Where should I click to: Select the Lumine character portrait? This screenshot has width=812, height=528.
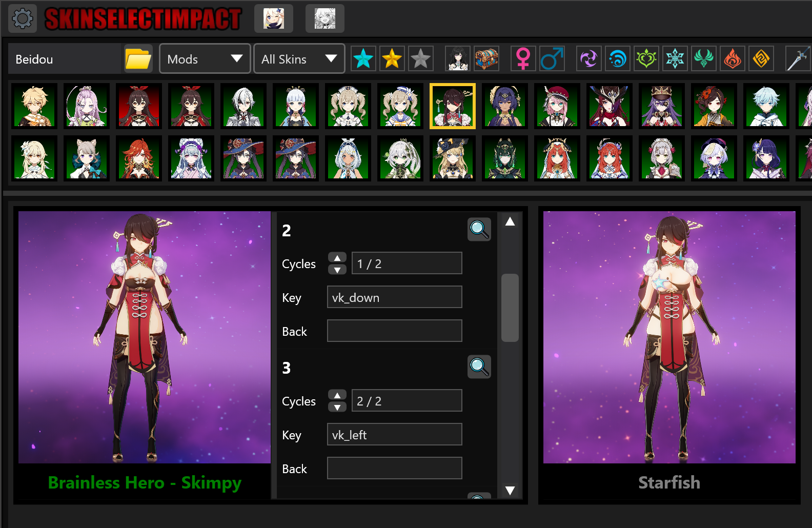(x=34, y=158)
